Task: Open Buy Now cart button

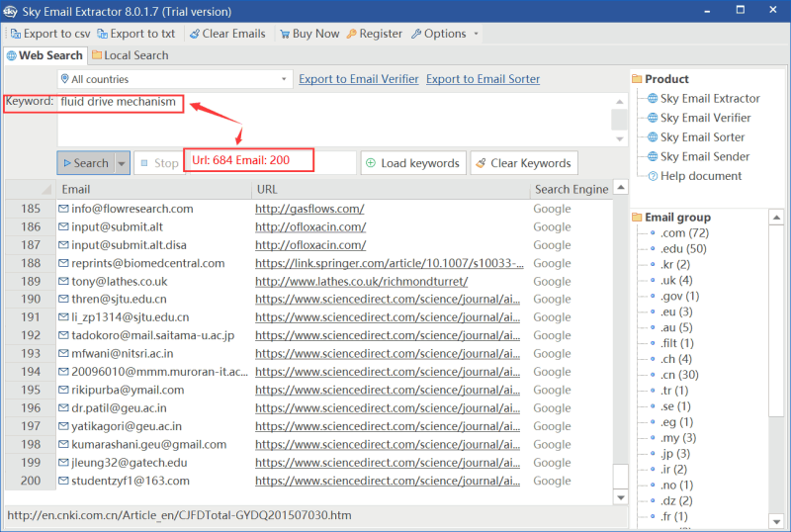Action: tap(309, 34)
